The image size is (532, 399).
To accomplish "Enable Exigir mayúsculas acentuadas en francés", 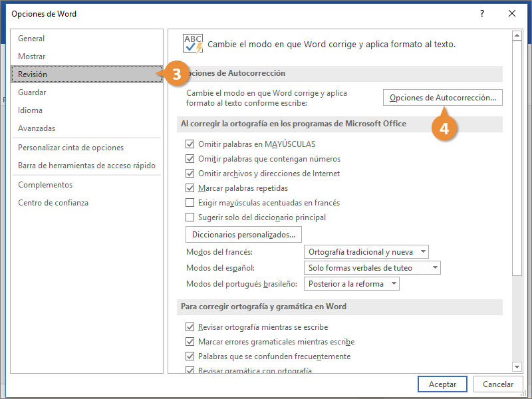I will [x=191, y=203].
